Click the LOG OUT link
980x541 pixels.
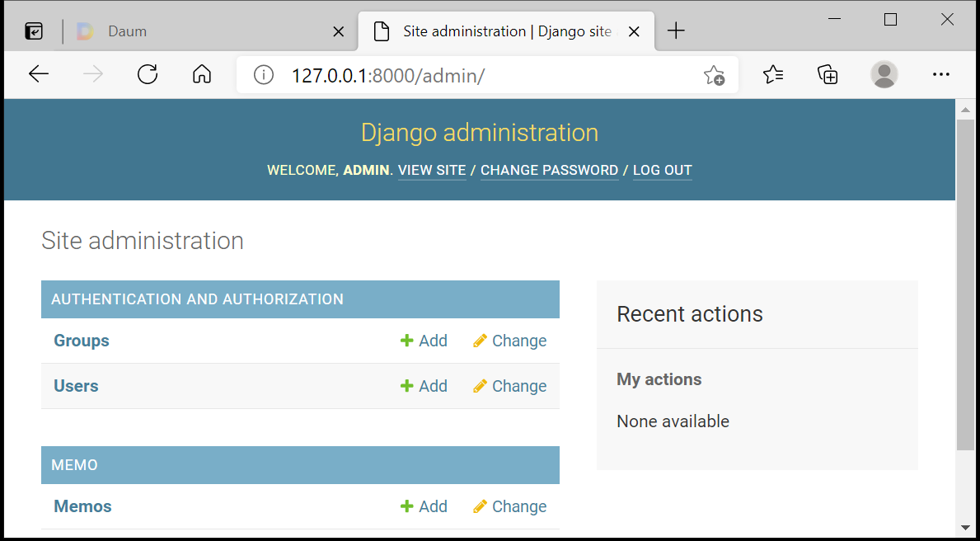(x=663, y=170)
